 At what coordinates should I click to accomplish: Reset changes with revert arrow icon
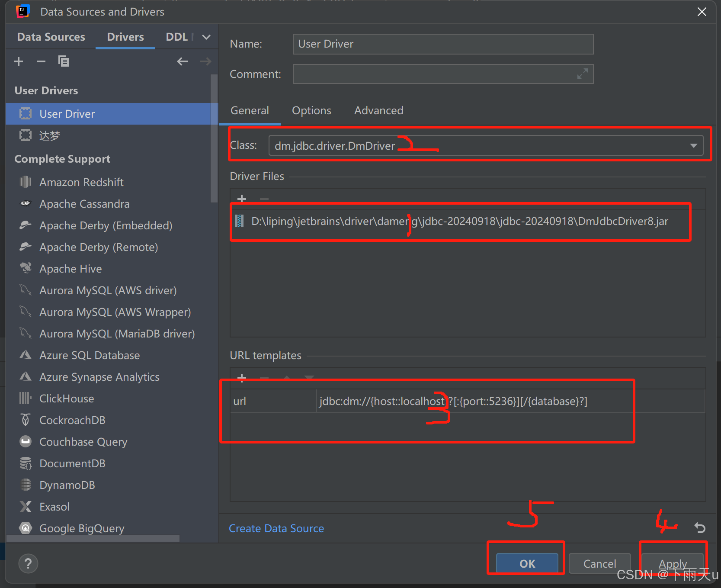pyautogui.click(x=700, y=527)
